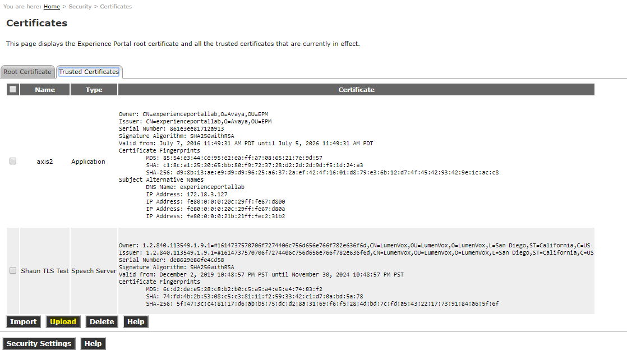Viewport: 627px width, 364px height.
Task: Click Help beside Security Settings
Action: (93, 343)
